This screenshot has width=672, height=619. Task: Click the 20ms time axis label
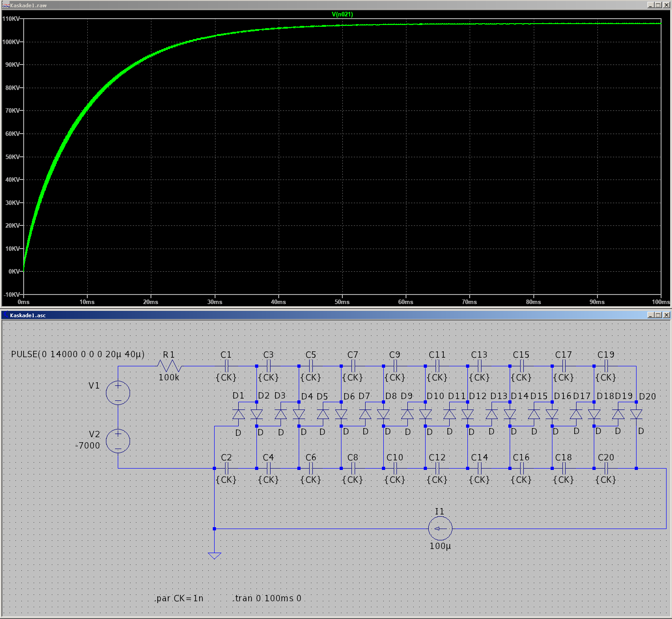coord(150,302)
